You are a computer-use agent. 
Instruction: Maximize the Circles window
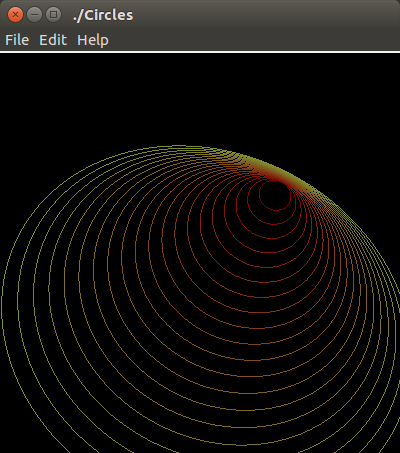(53, 15)
